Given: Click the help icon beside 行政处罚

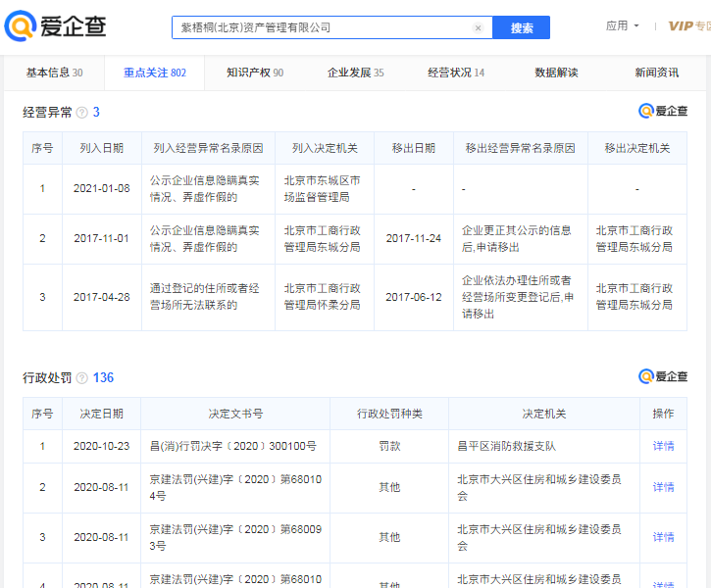Looking at the screenshot, I should pos(82,378).
